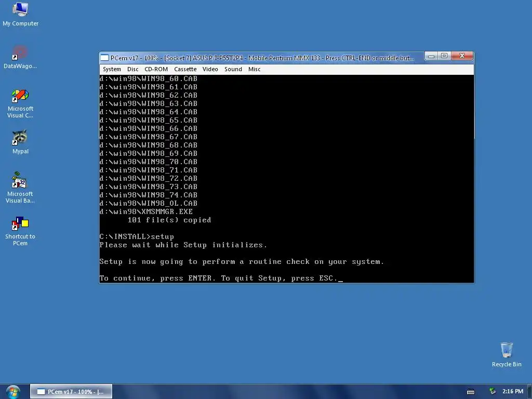Screen dimensions: 532x399
Task: Click the 'C:\INSTALL>setup' command line
Action: coord(137,236)
